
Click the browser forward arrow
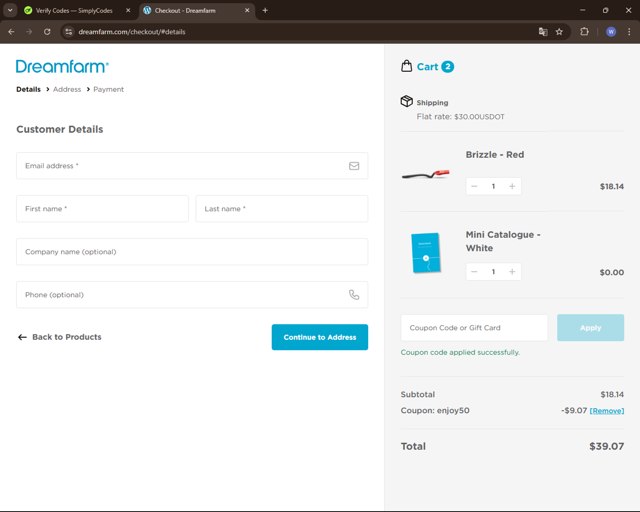[x=29, y=32]
